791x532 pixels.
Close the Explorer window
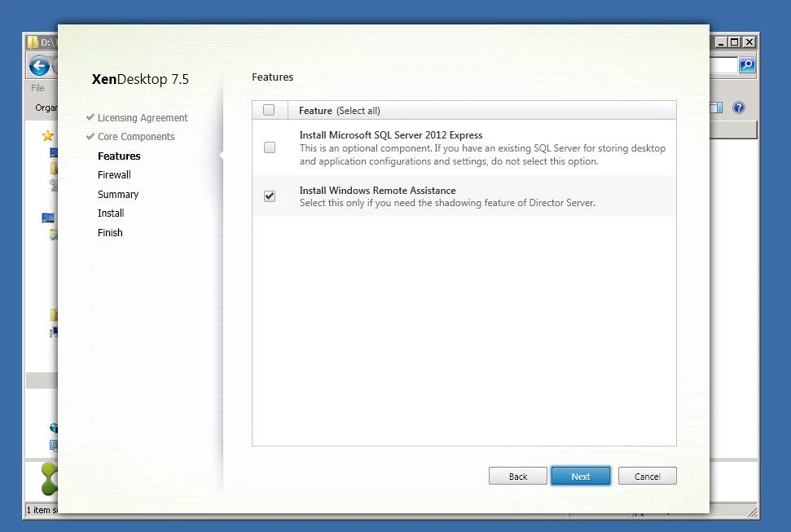pos(749,42)
